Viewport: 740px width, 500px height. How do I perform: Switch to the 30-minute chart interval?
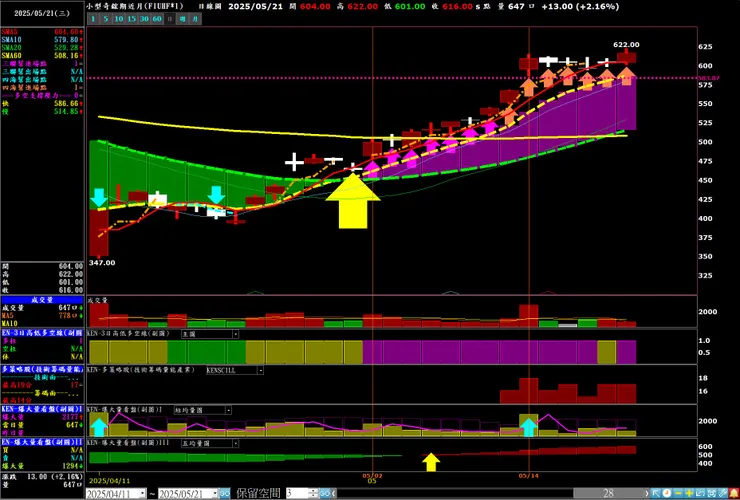(144, 19)
